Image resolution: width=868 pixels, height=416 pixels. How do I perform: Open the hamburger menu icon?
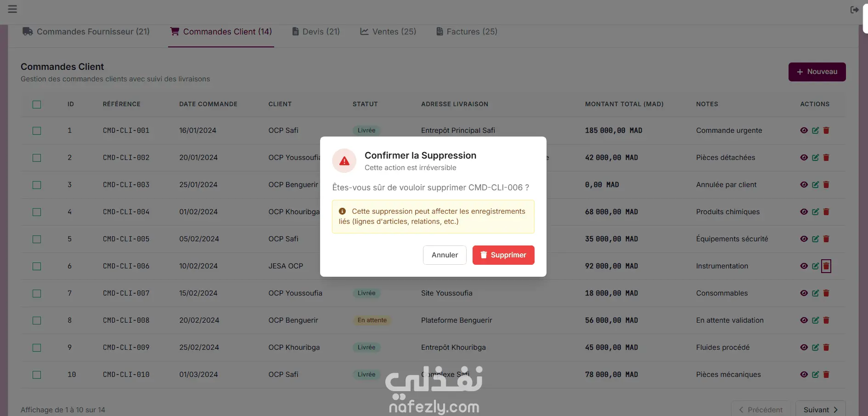point(12,9)
